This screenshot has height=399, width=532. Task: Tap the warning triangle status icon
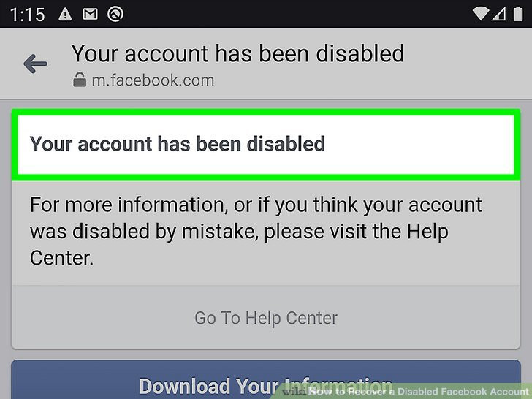(x=65, y=14)
